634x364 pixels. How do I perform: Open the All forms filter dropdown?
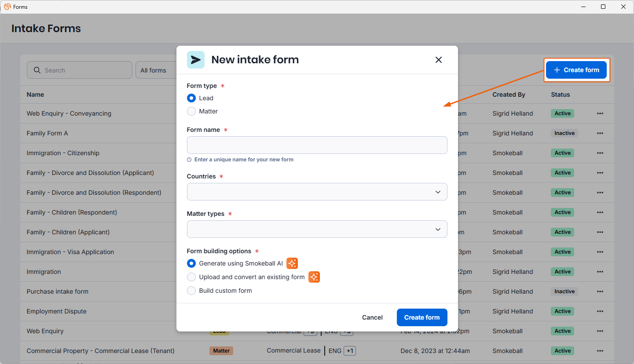156,70
